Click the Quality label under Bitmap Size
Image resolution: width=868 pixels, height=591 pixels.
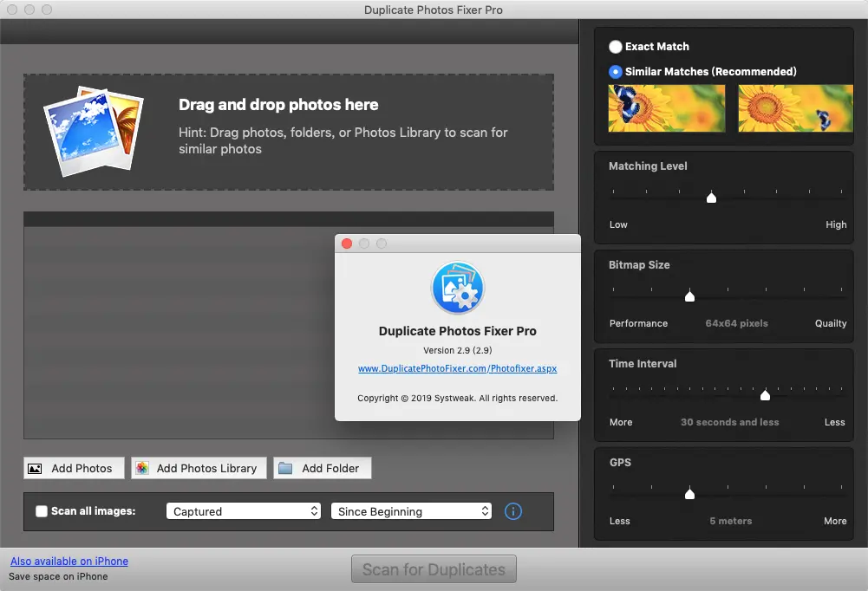[831, 324]
